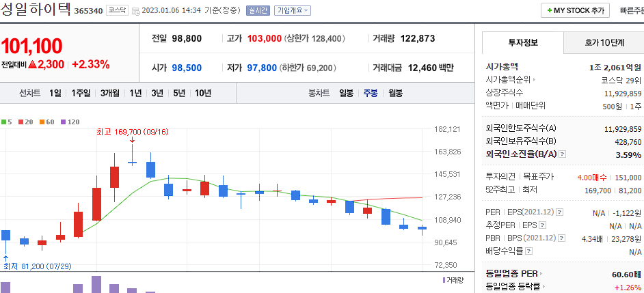Show the 일봉 daily candle chart
This screenshot has width=644, height=293.
[x=346, y=93]
